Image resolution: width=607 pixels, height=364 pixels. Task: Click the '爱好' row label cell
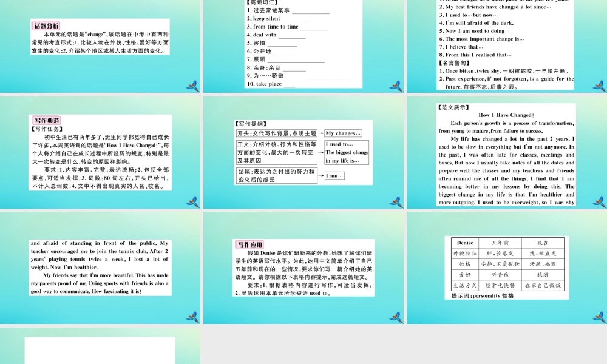(x=465, y=275)
